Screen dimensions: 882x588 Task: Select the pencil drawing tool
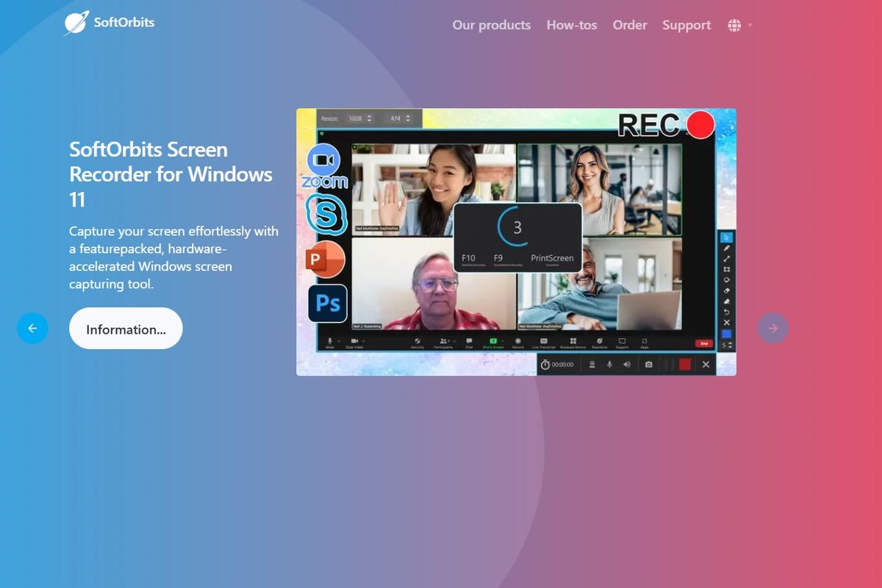[726, 248]
